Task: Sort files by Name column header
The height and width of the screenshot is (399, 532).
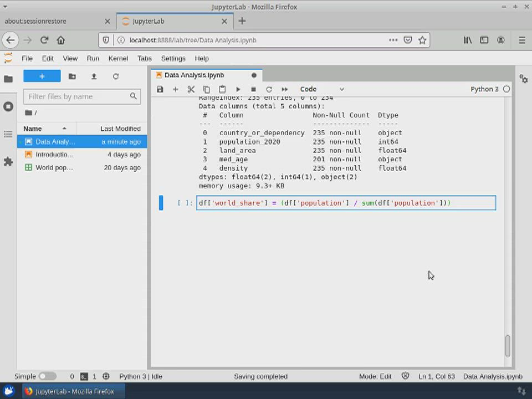Action: pyautogui.click(x=33, y=129)
